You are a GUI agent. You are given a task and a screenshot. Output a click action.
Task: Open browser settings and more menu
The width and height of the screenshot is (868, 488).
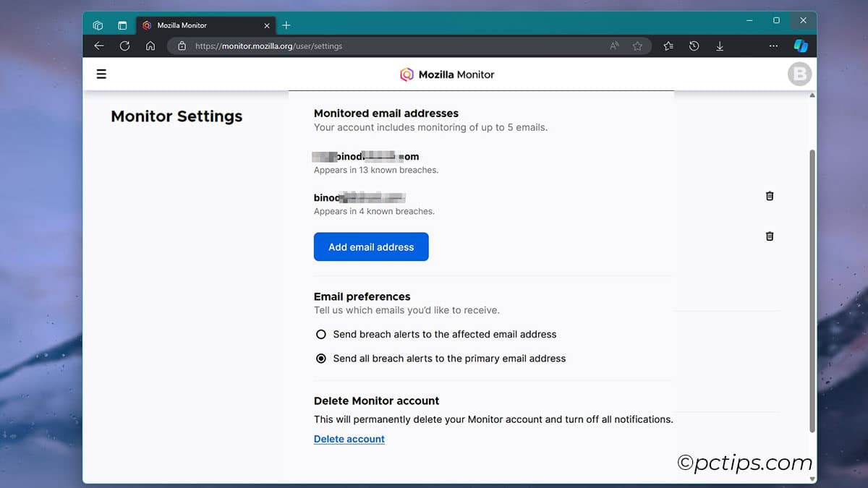773,46
